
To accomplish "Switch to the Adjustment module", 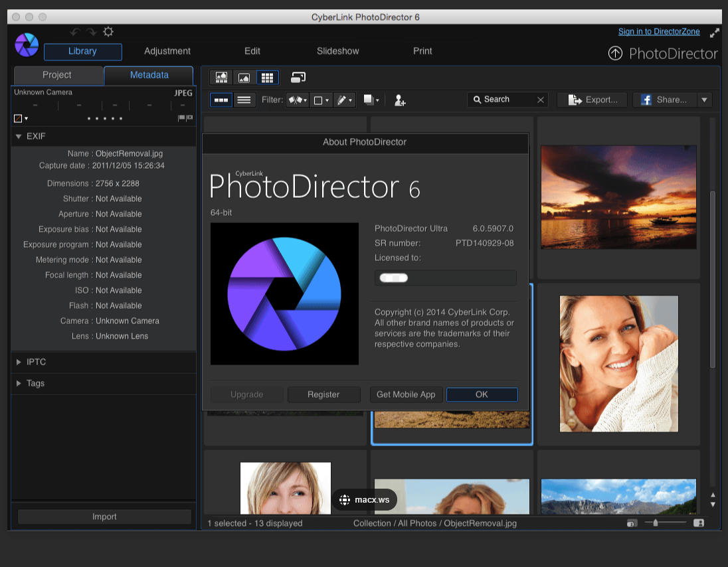I will [167, 51].
